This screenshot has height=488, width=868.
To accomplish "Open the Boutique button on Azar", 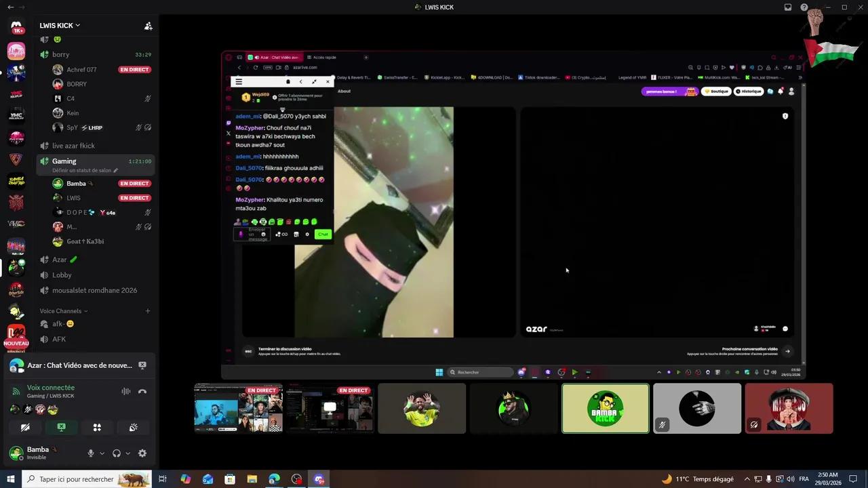I will (717, 91).
